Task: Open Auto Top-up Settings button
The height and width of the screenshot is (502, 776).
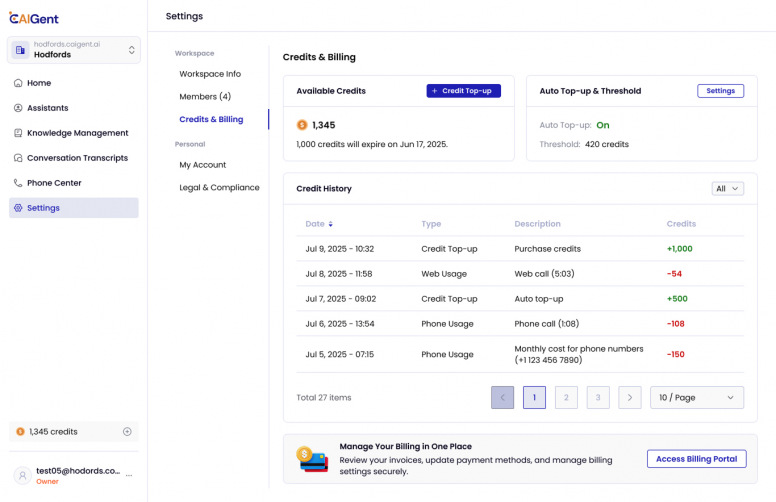Action: tap(720, 91)
